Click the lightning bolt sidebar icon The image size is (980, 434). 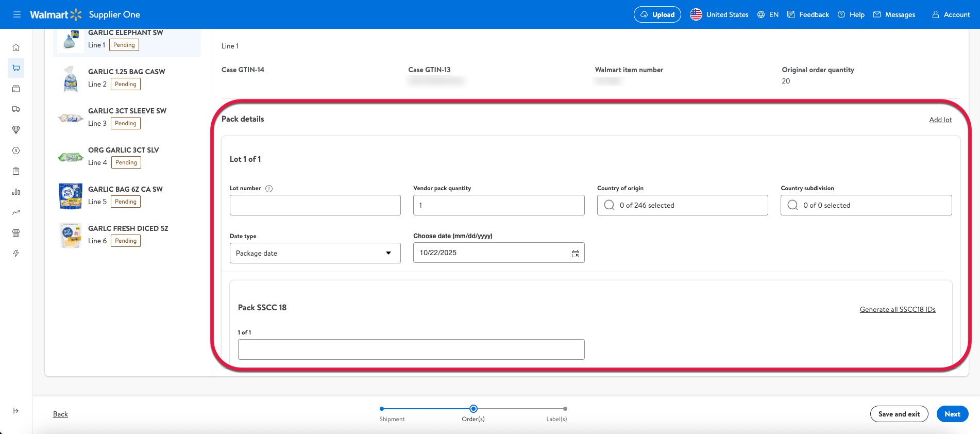(x=16, y=254)
